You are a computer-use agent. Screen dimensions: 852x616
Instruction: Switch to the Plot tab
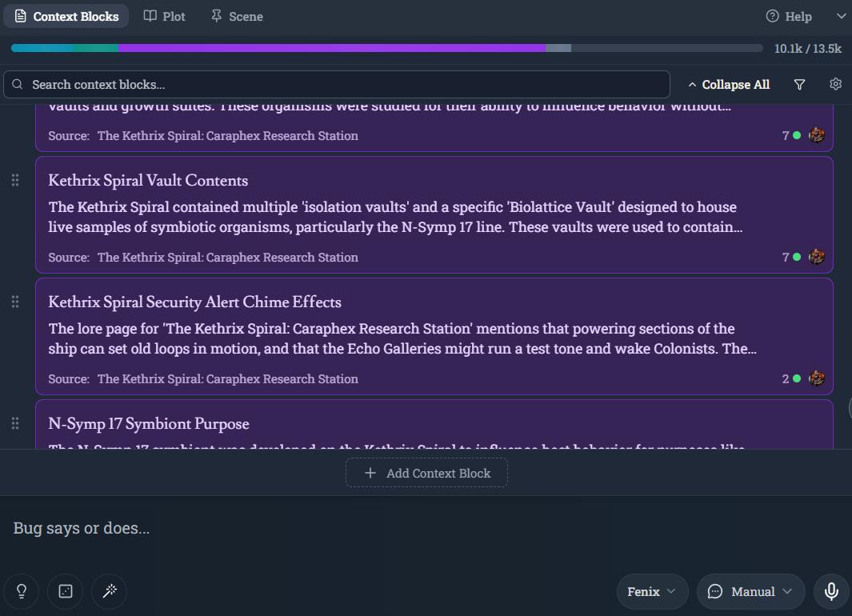[x=164, y=16]
